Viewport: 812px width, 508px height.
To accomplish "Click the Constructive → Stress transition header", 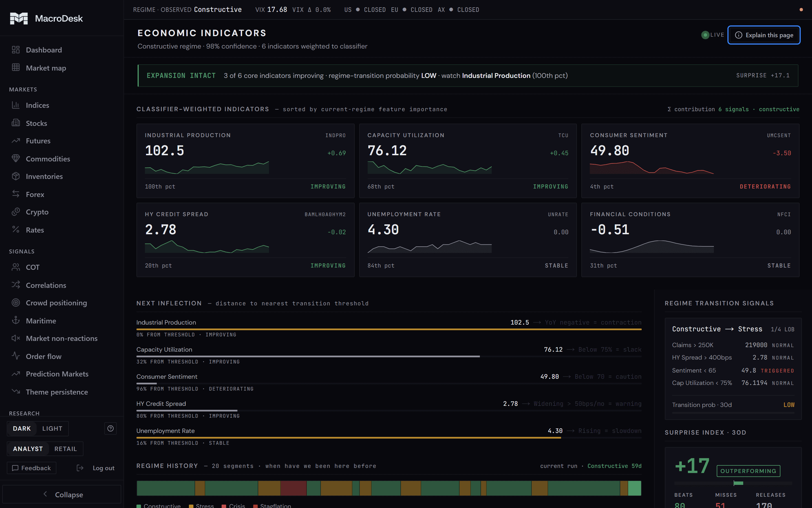I will click(x=717, y=329).
